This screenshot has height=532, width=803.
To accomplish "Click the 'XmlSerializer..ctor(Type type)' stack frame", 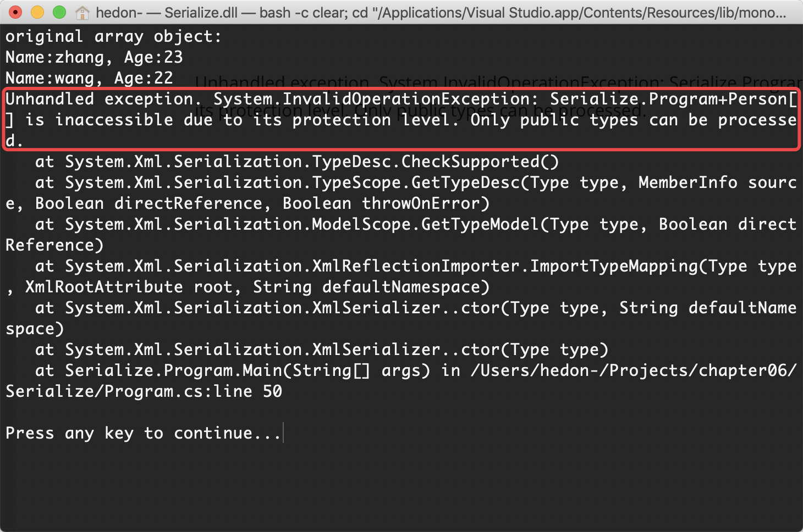I will (460, 350).
